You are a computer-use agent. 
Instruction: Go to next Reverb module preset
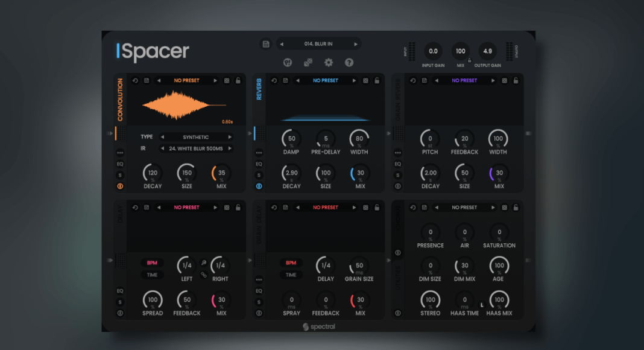click(354, 80)
